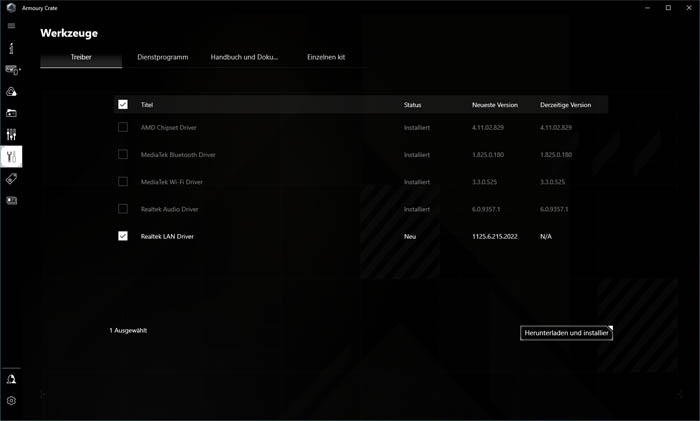
Task: Open the game library folder icon
Action: 11,113
